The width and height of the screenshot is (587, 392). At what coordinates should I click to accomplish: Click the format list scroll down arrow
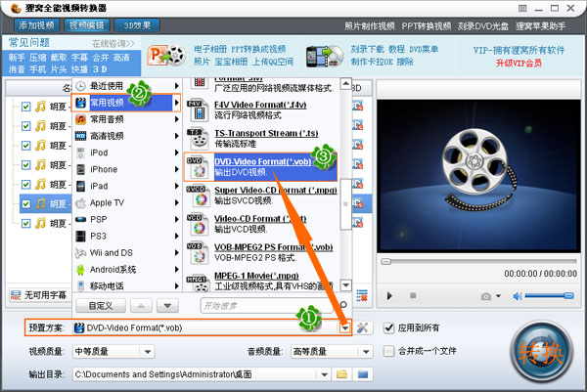point(346,285)
